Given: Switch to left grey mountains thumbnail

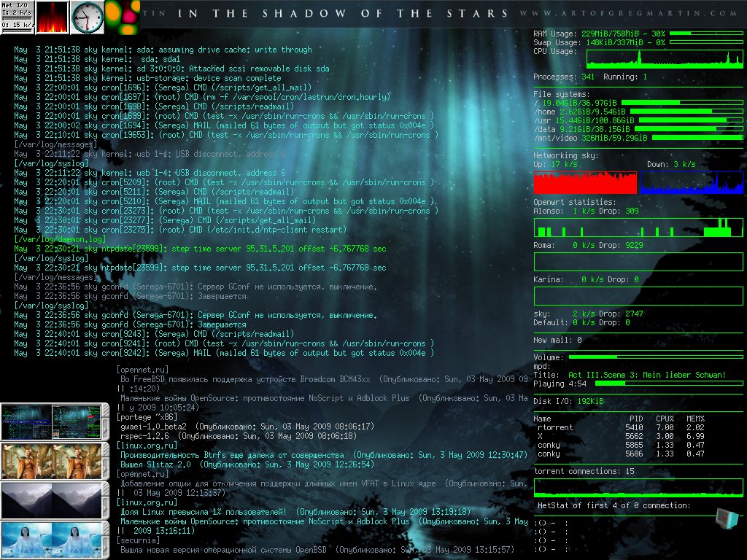Looking at the screenshot, I should 27,500.
